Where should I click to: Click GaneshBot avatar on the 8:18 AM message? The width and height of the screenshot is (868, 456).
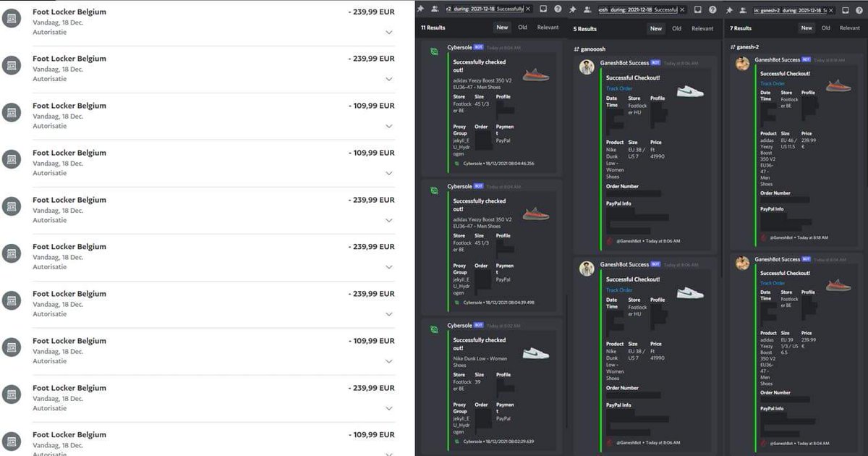tap(743, 64)
